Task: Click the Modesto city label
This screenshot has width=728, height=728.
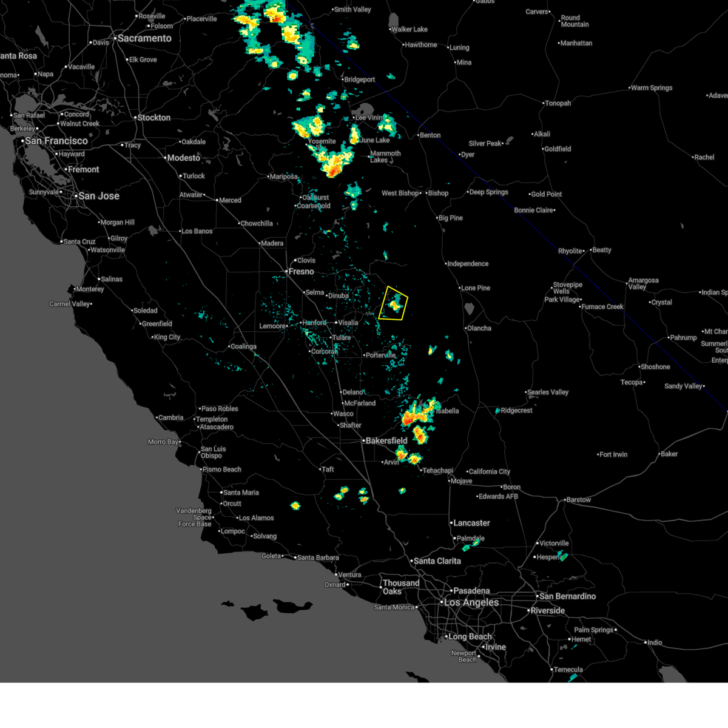Action: [183, 158]
